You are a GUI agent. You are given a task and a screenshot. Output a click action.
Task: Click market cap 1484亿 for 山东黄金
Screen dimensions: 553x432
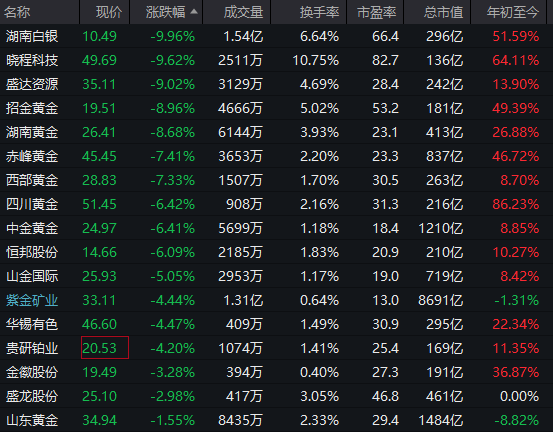point(440,420)
